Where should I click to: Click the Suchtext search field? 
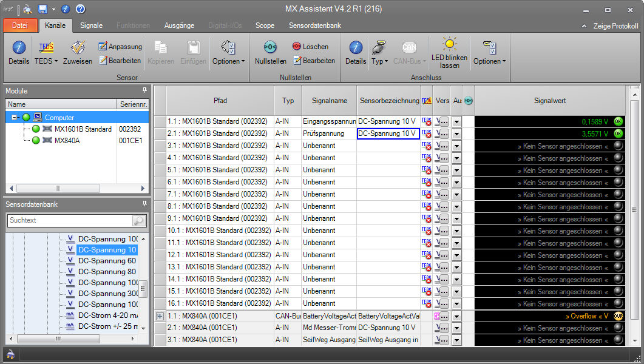(x=69, y=220)
